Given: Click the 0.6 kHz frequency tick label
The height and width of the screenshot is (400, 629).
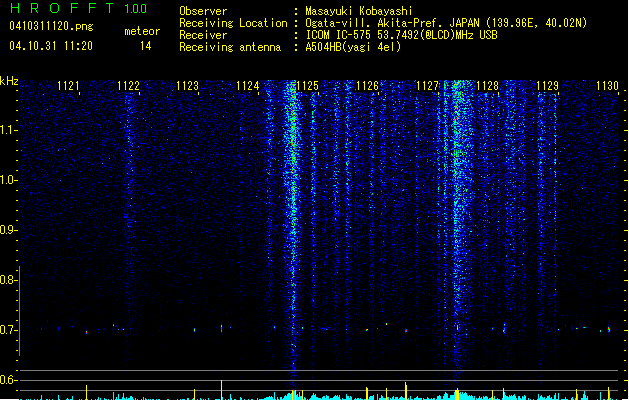Looking at the screenshot, I should click(x=8, y=380).
